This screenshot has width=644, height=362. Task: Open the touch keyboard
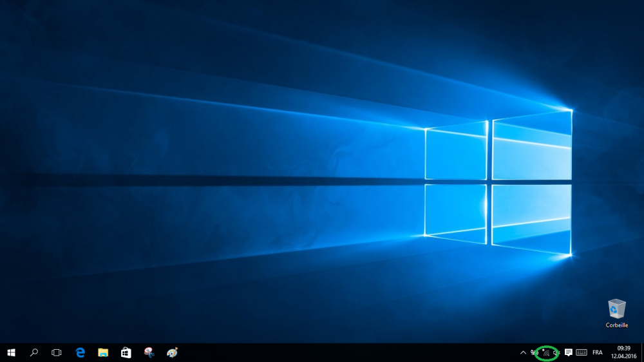[x=582, y=352]
